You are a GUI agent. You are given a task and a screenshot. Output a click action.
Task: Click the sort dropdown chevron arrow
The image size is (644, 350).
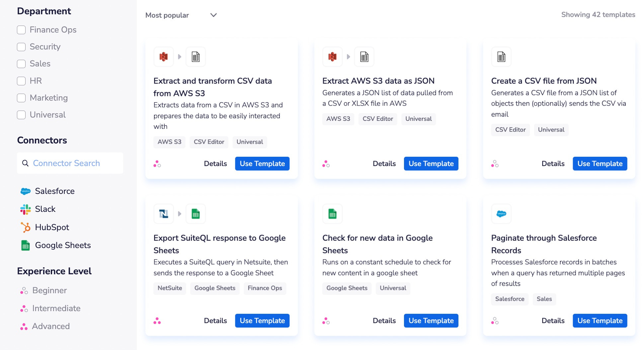coord(214,15)
